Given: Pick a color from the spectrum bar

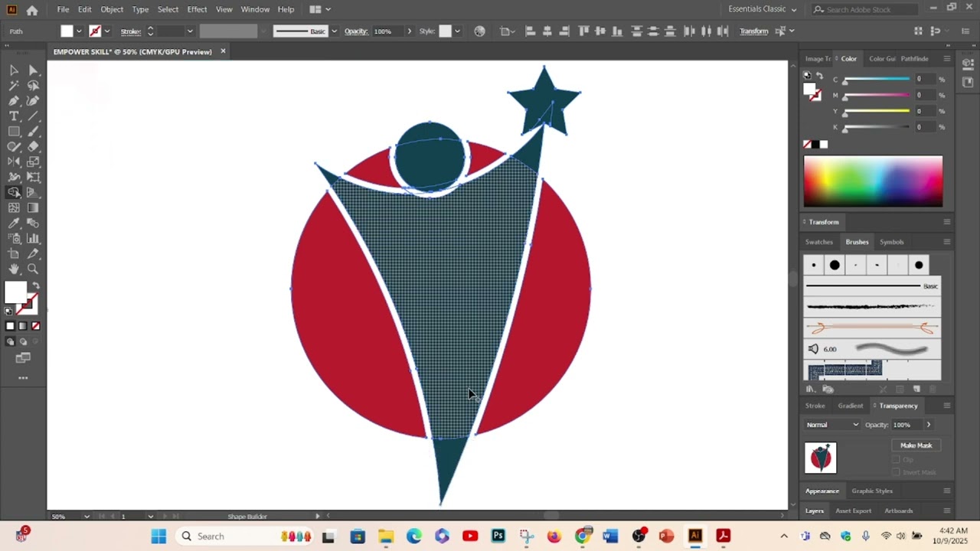Looking at the screenshot, I should (x=873, y=181).
